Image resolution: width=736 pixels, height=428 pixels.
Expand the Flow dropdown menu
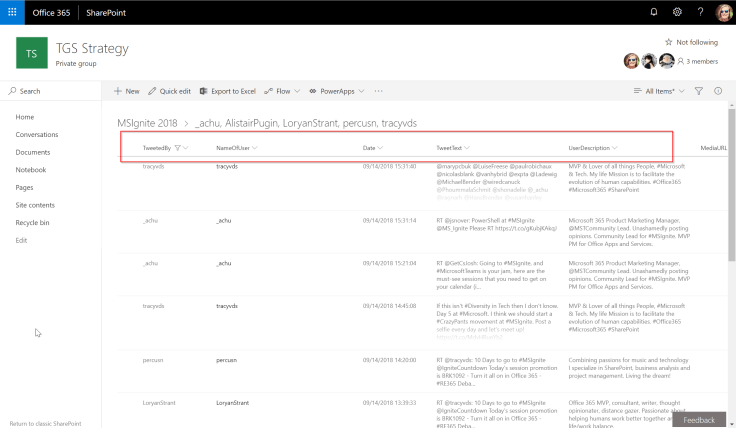click(283, 91)
